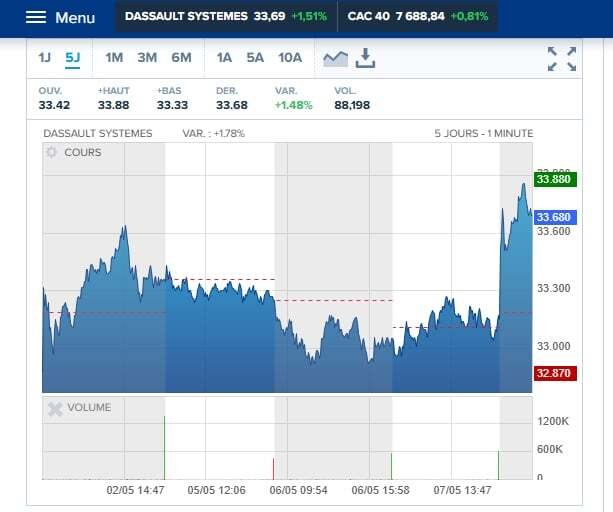Viewport: 613px width, 512px height.
Task: Select the 5J period tab
Action: [73, 58]
